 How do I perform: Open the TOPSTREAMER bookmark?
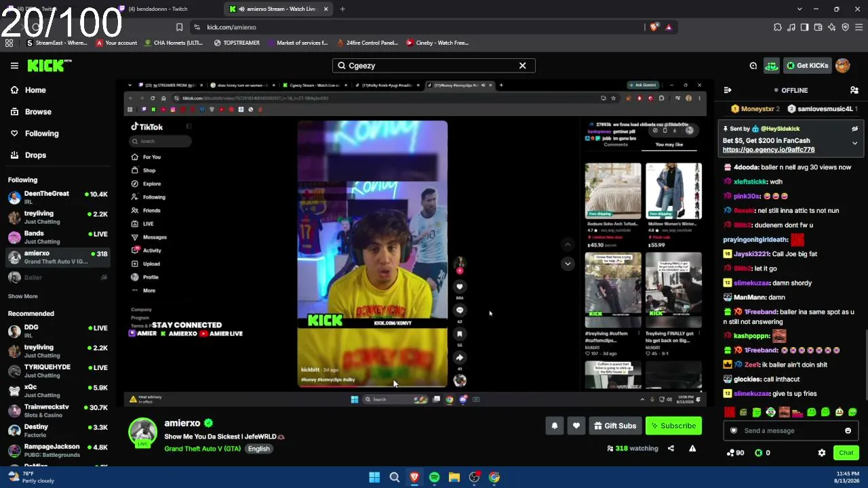click(x=237, y=43)
